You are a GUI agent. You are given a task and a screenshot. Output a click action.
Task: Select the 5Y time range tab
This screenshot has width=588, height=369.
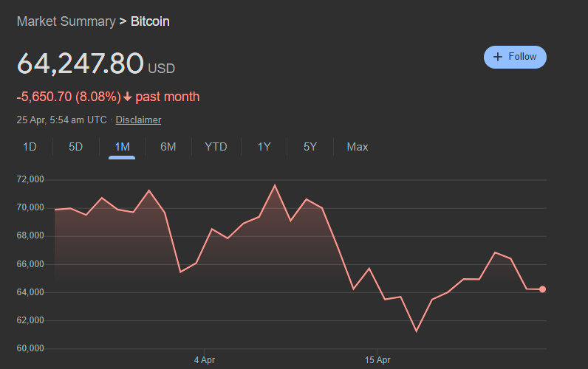click(310, 147)
